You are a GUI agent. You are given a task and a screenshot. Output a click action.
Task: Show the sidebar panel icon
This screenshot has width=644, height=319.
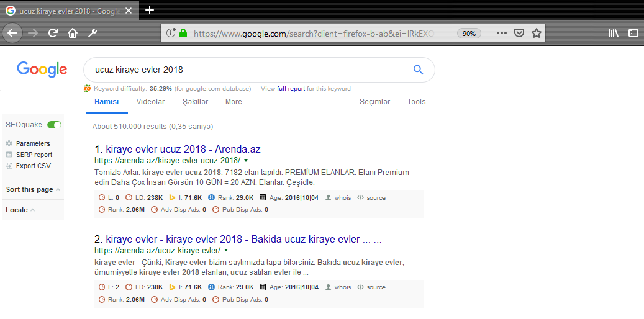[633, 33]
